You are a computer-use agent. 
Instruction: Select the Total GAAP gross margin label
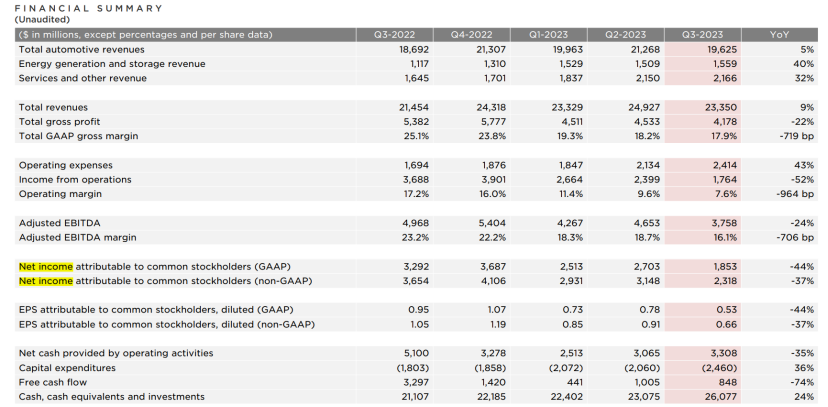click(78, 136)
